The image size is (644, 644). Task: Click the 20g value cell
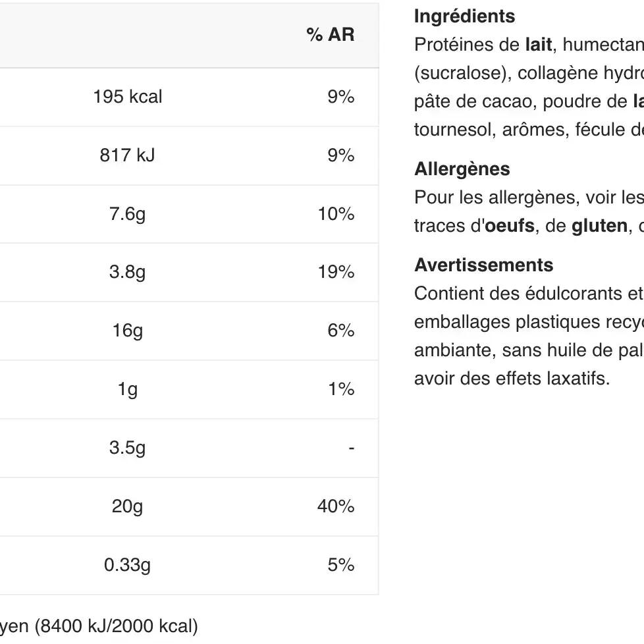(x=127, y=506)
